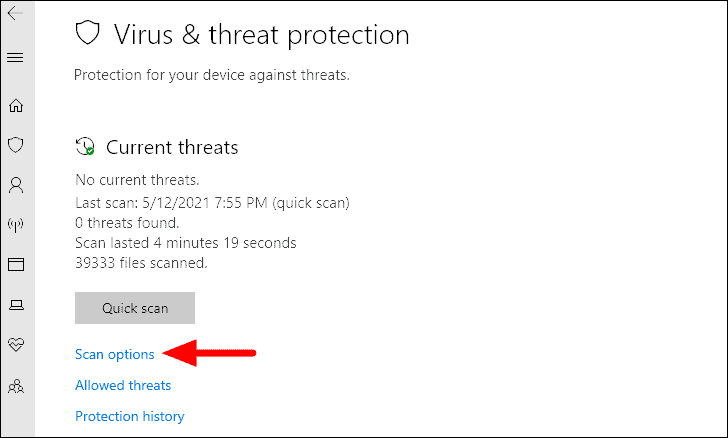Open Family options people icon
The width and height of the screenshot is (728, 438).
tap(16, 386)
